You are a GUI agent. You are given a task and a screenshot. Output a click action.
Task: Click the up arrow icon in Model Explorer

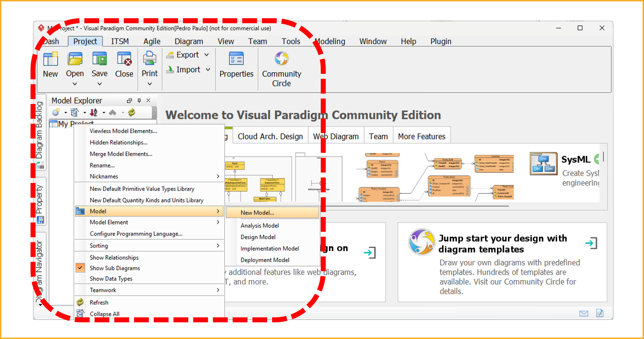[x=112, y=113]
